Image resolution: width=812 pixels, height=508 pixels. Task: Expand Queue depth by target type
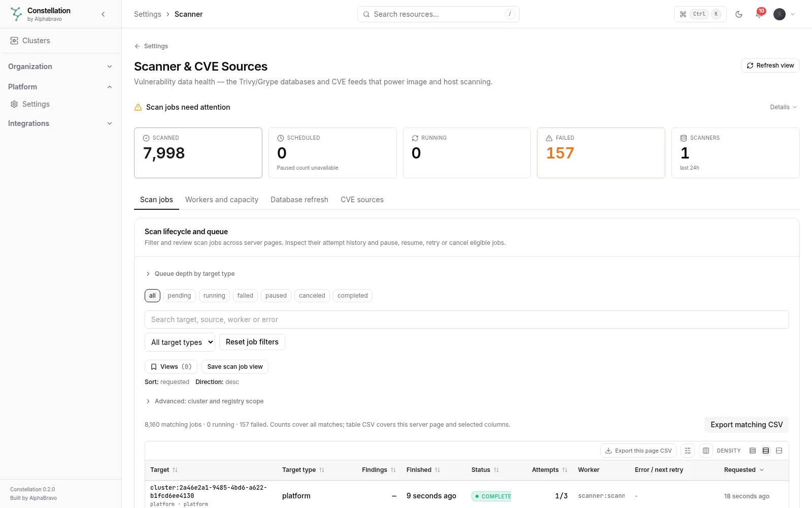[190, 274]
